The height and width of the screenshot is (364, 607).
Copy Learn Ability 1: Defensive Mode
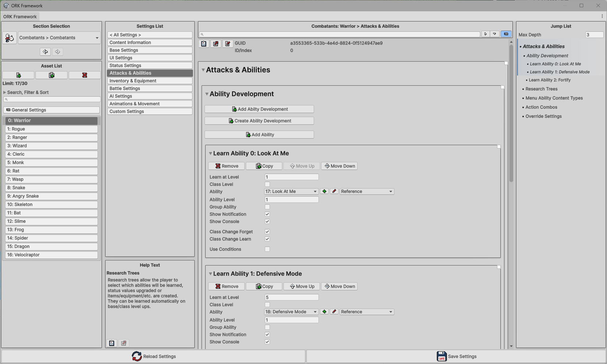pyautogui.click(x=264, y=286)
